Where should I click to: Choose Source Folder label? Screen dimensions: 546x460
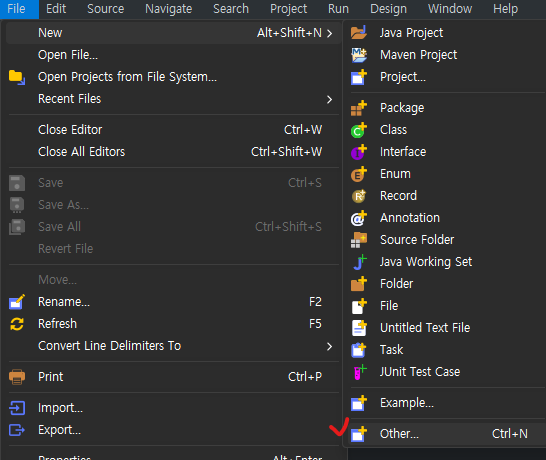click(417, 240)
